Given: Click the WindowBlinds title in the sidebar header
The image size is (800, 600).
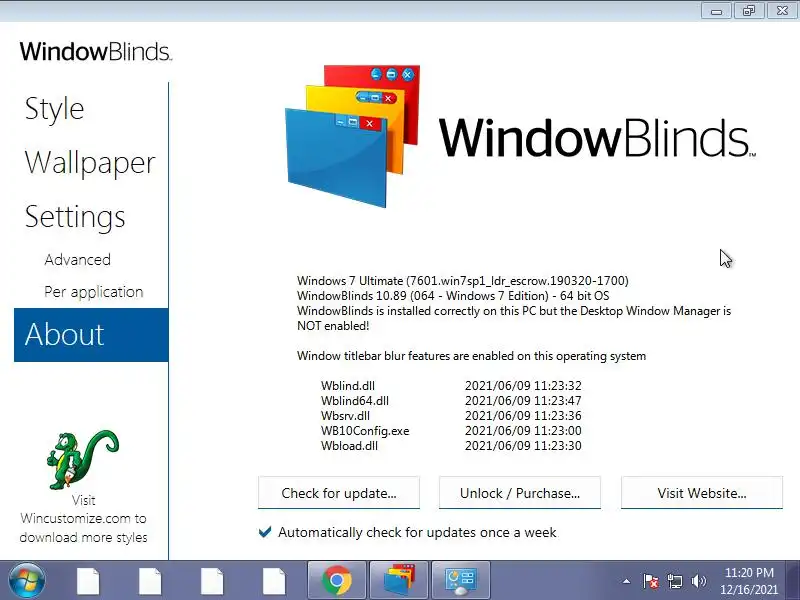Looking at the screenshot, I should [x=96, y=52].
